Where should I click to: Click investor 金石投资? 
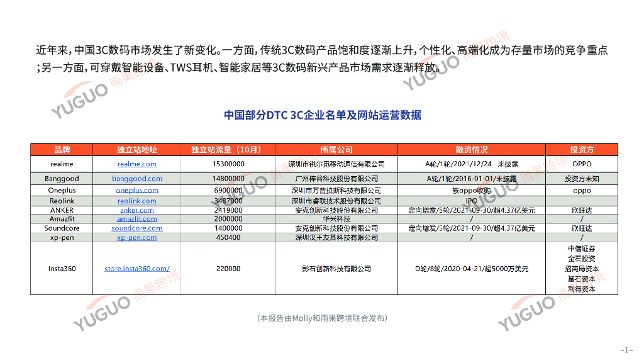[582, 259]
